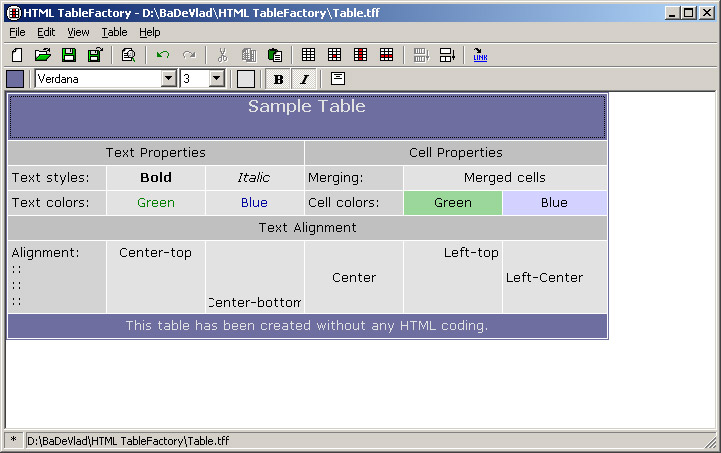Click the Text styles: cell
Viewport: 721px width, 453px height.
(x=57, y=178)
